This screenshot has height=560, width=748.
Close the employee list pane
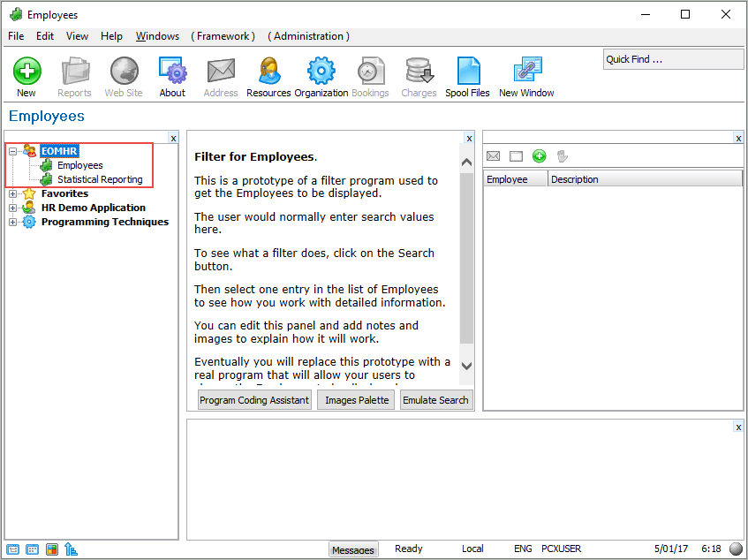[738, 139]
